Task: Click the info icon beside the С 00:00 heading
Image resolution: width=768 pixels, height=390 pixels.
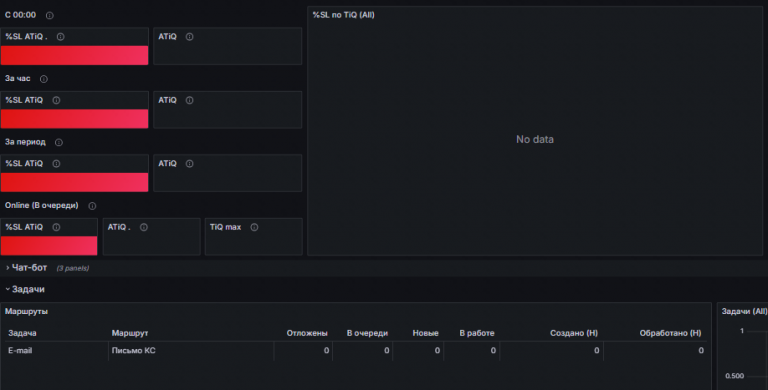Action: pos(49,16)
